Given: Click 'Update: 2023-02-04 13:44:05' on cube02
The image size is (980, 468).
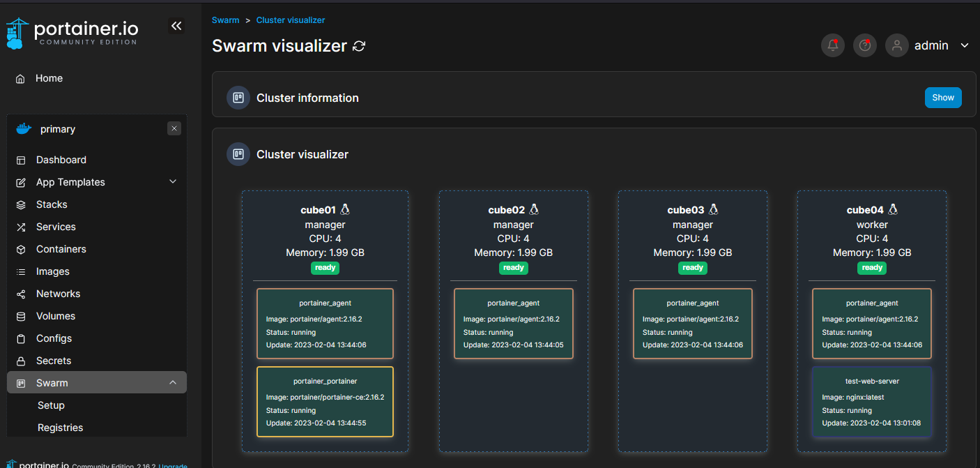Looking at the screenshot, I should [514, 345].
